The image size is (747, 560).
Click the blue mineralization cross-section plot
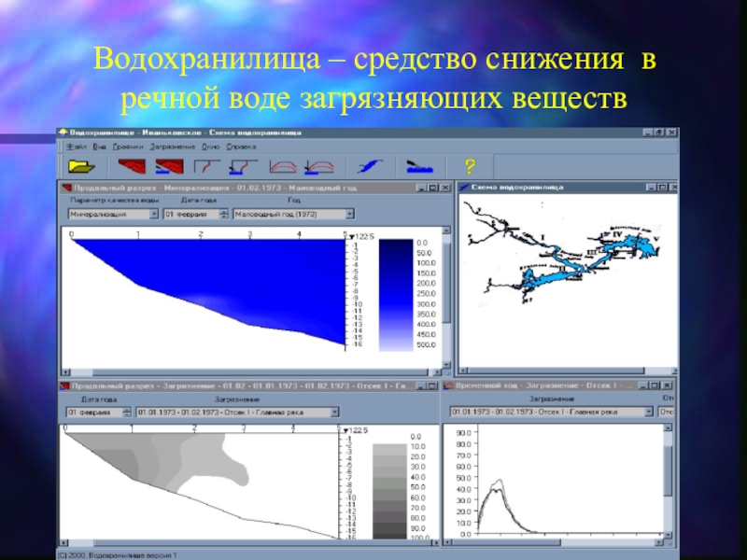pyautogui.click(x=209, y=290)
